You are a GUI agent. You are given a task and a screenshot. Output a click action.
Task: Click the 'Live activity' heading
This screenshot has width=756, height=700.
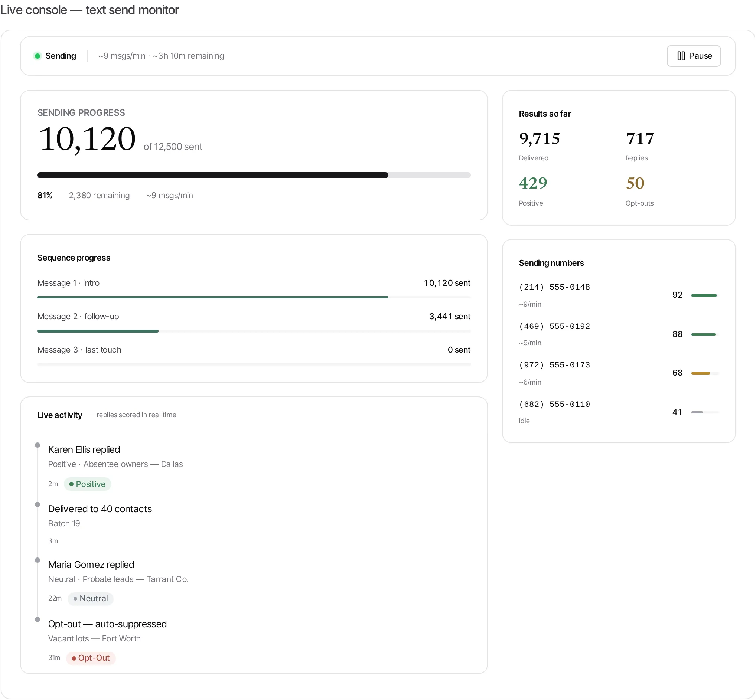coord(60,415)
